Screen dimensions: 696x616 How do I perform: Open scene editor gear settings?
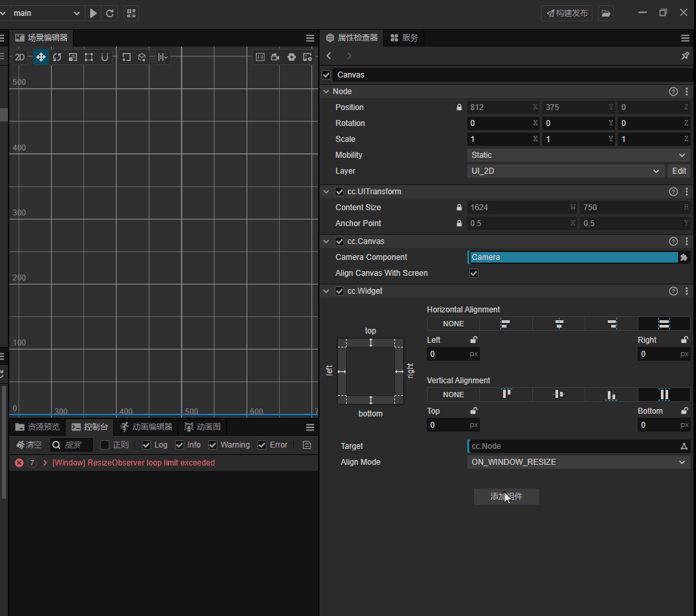(292, 57)
